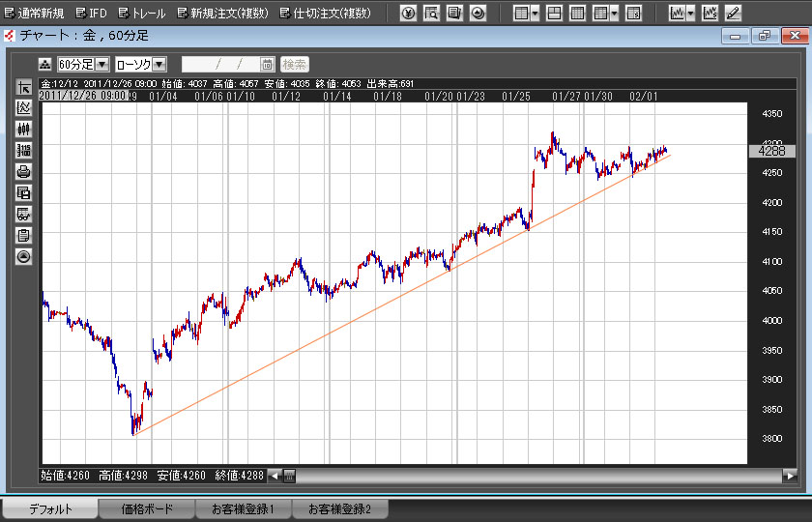Expand the ローソク chart type dropdown
This screenshot has width=812, height=522.
[x=159, y=65]
